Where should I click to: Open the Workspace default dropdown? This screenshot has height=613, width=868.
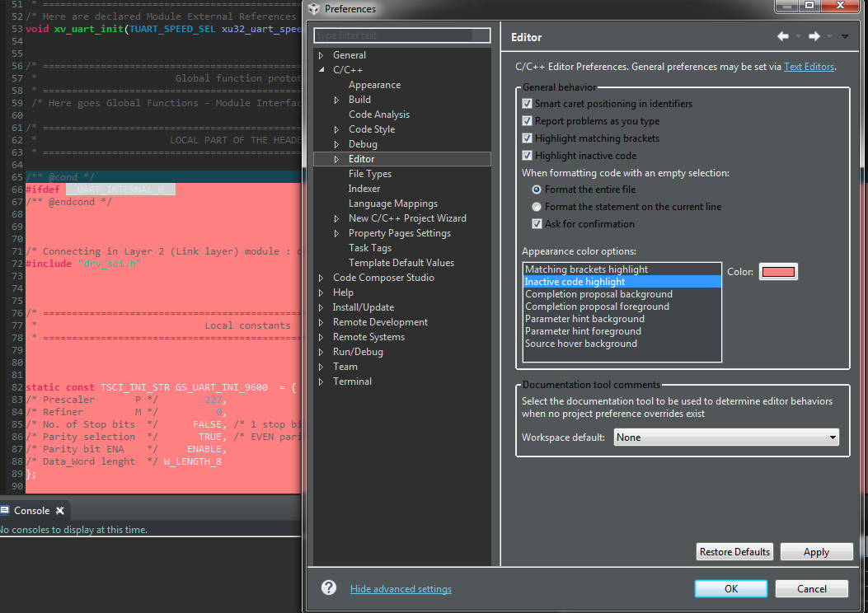coord(726,437)
